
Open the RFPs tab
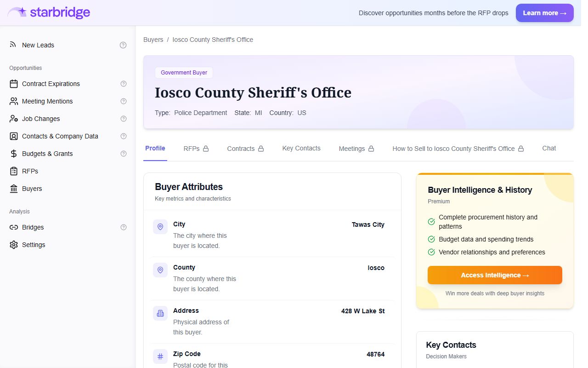tap(196, 149)
